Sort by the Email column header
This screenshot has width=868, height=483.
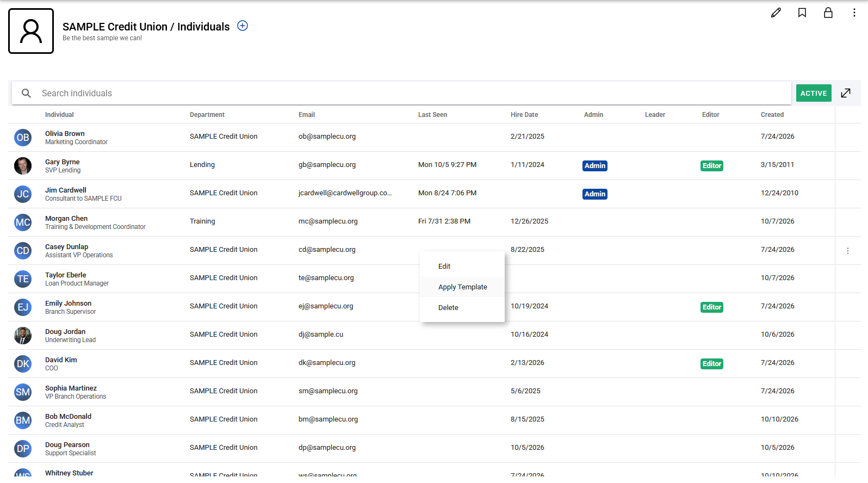(x=307, y=115)
